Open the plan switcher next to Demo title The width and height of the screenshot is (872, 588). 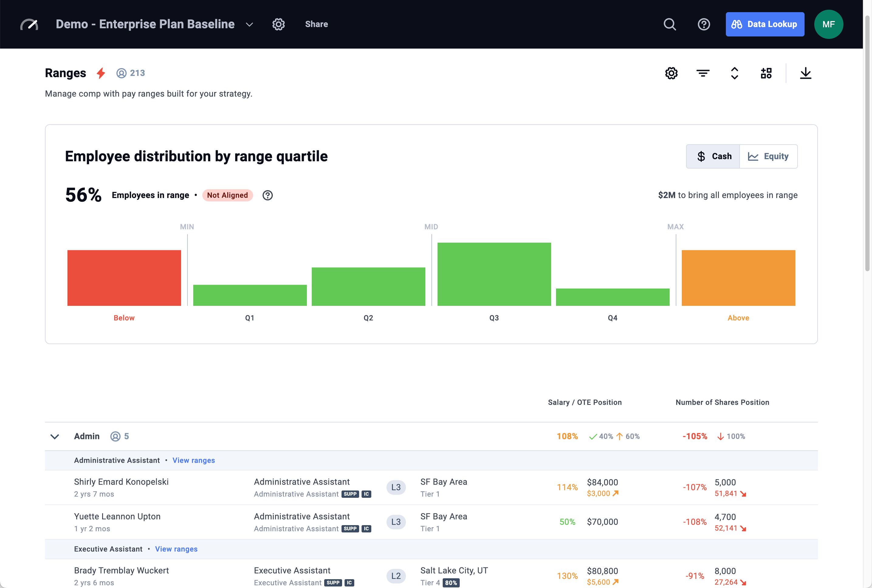[x=249, y=24]
